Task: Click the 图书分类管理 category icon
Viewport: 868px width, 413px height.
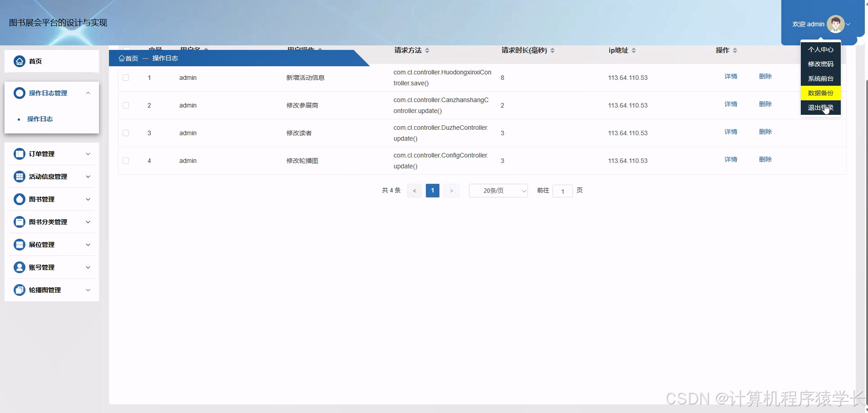Action: tap(19, 221)
